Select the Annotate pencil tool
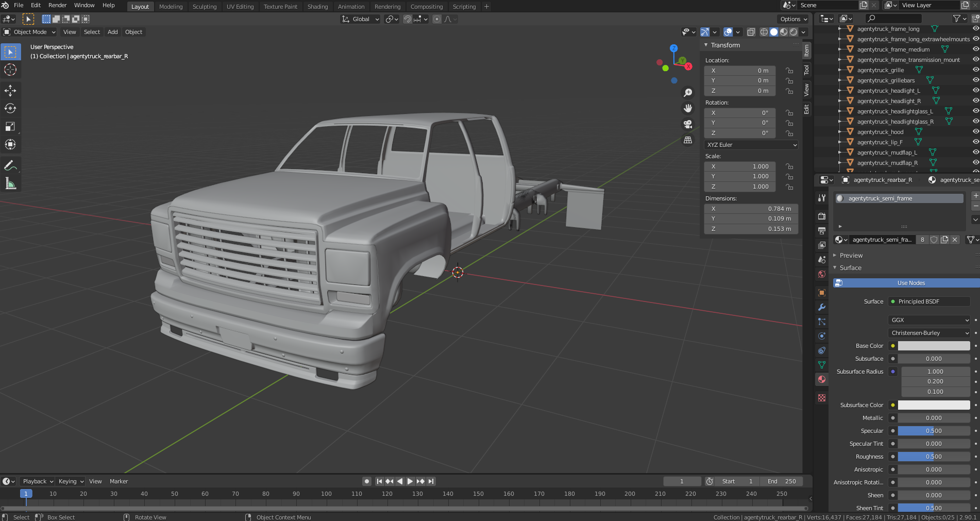980x521 pixels. point(10,165)
